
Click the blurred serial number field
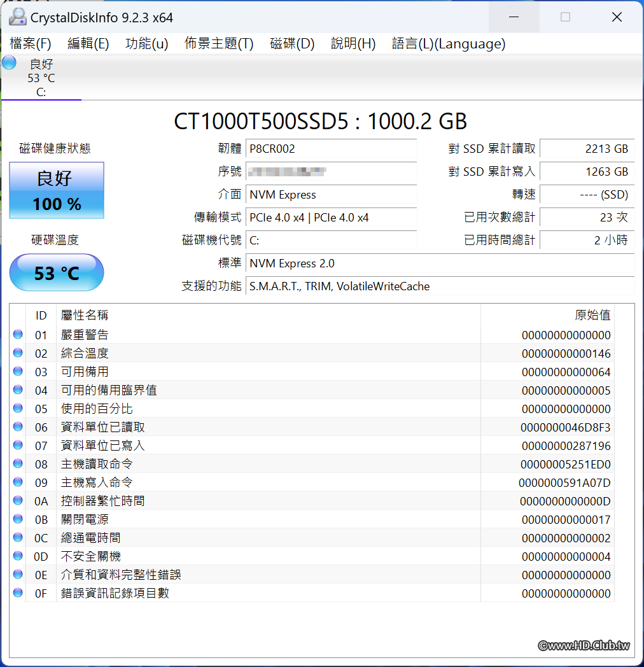(332, 171)
